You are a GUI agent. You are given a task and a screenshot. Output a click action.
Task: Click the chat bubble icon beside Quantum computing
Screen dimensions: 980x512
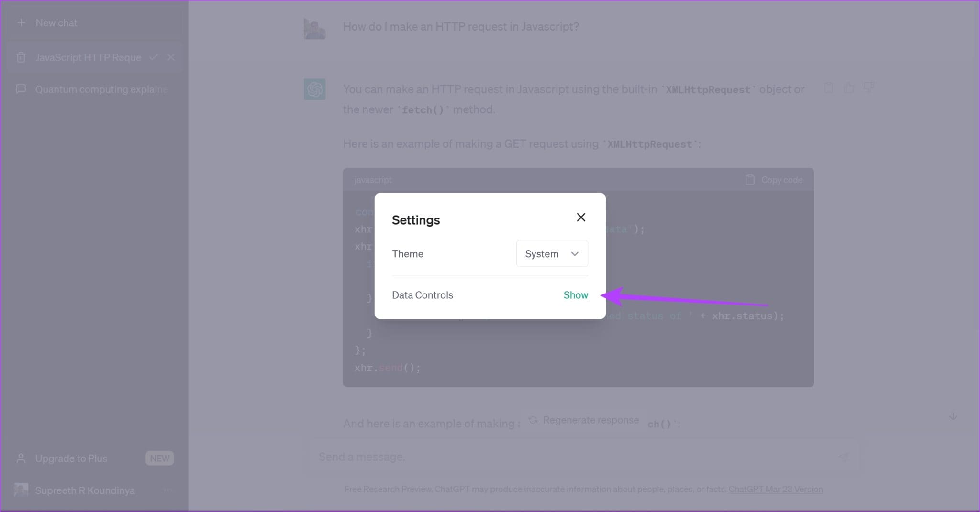(x=21, y=89)
